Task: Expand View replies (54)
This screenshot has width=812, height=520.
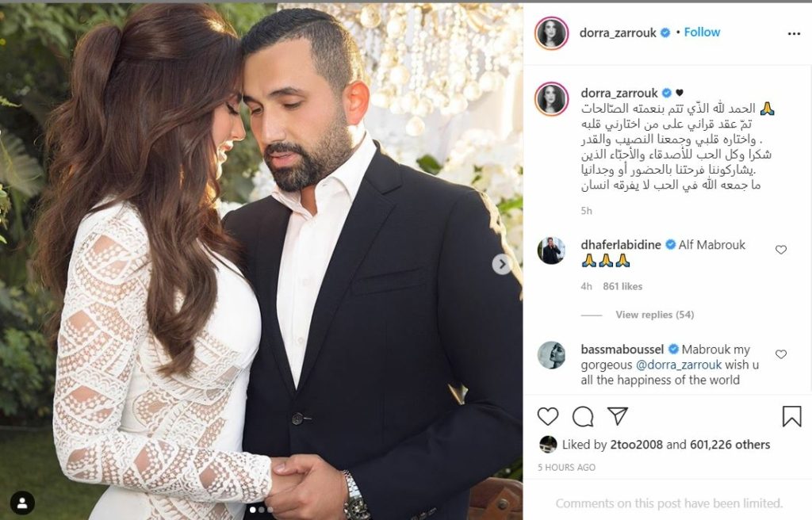Action: 654,315
